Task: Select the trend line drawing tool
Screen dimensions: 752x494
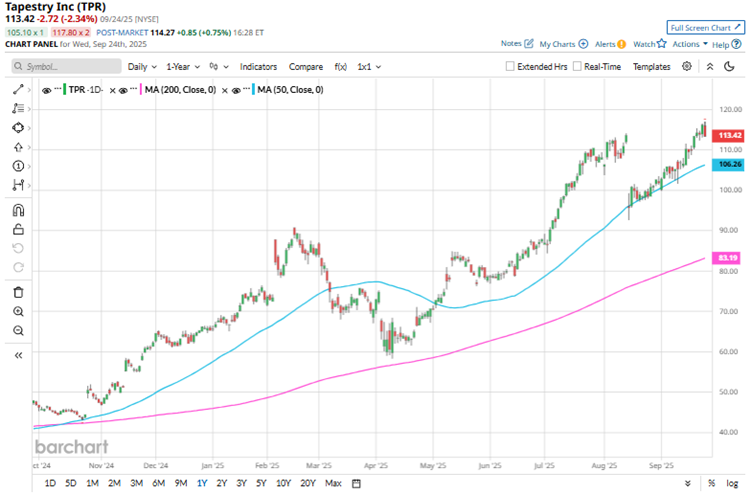Action: [18, 90]
